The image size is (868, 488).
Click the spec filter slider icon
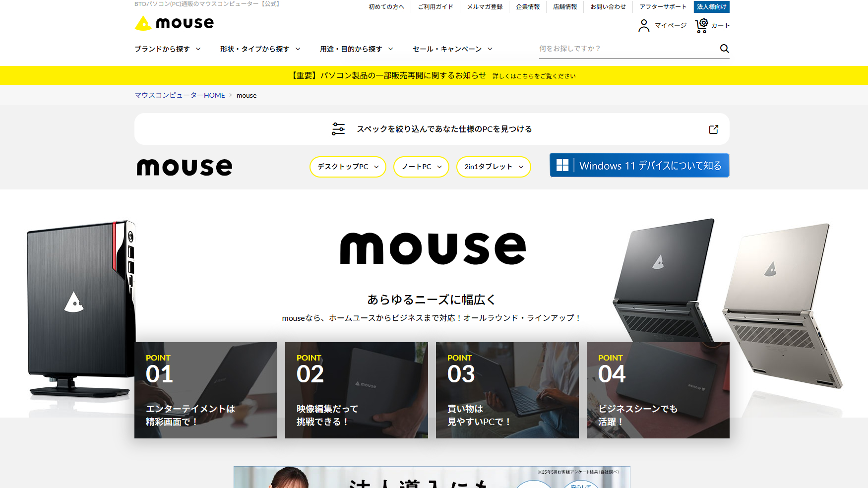coord(338,128)
